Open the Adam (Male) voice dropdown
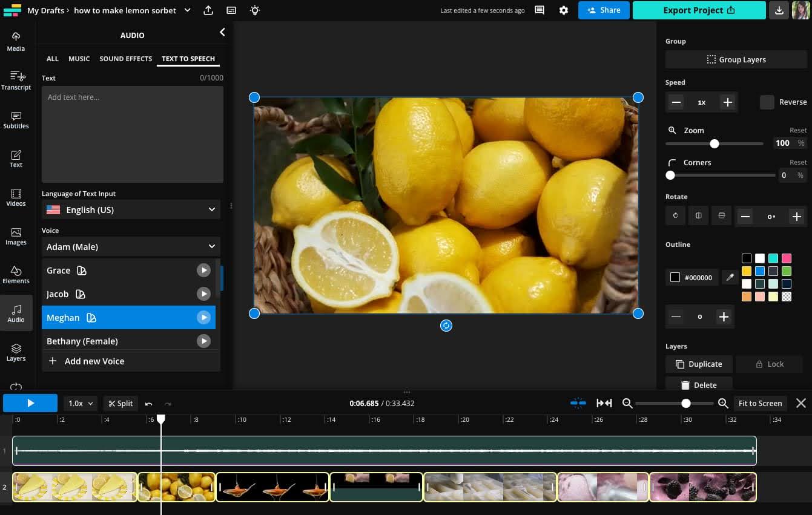 (x=131, y=247)
